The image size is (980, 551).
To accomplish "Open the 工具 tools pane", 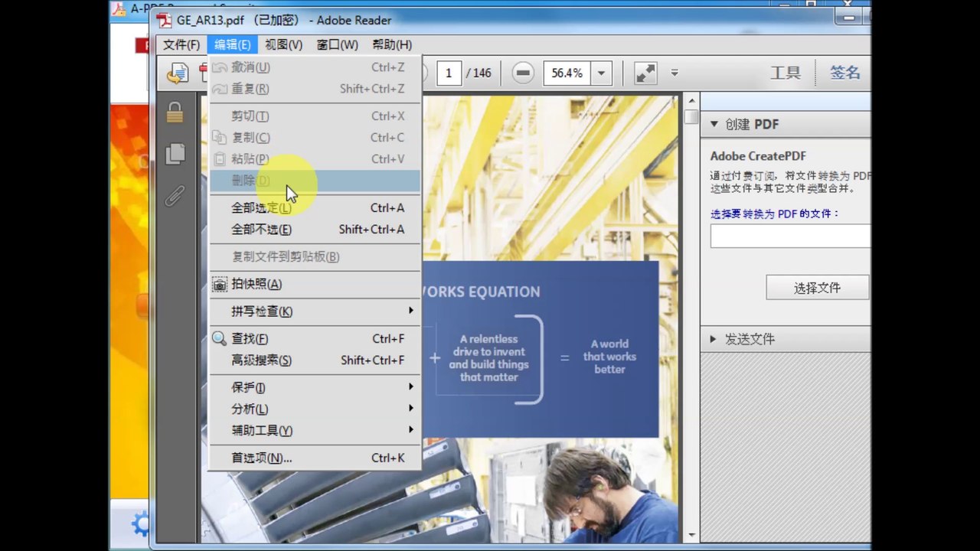I will 786,73.
